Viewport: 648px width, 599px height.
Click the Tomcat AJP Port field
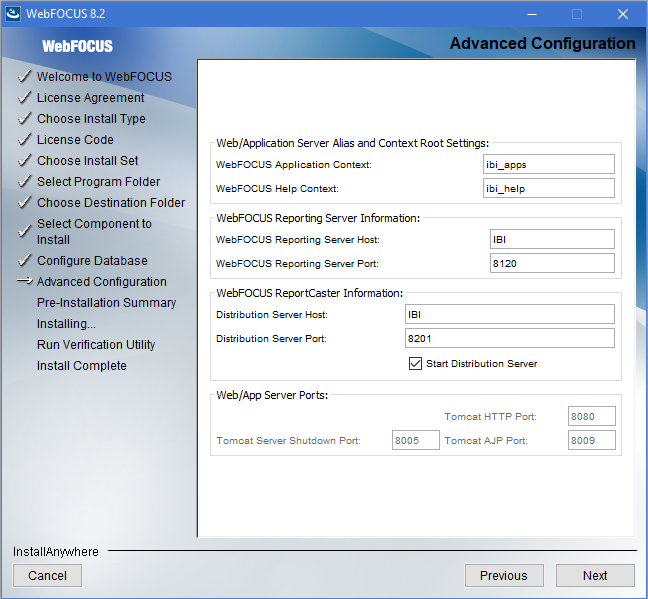[591, 440]
